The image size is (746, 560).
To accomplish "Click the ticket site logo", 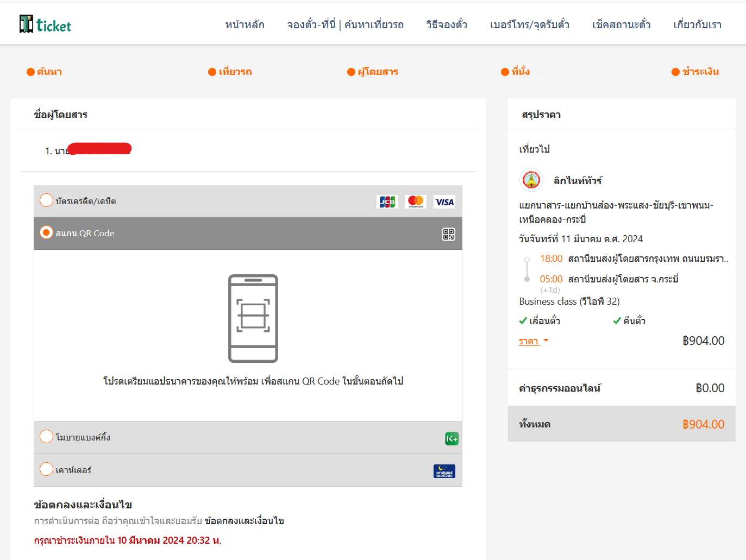I will 46,24.
